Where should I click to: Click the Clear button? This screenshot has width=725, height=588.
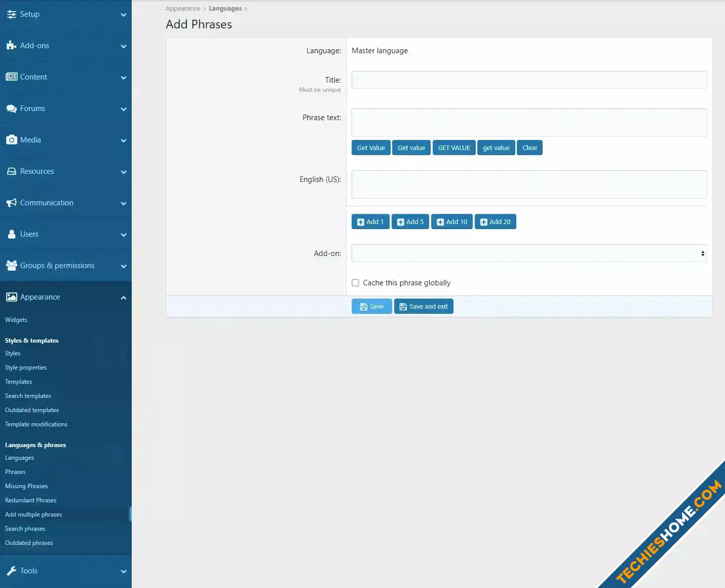tap(529, 148)
